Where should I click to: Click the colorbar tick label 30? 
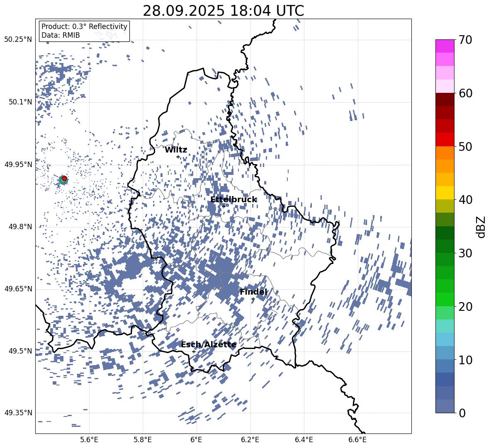465,253
